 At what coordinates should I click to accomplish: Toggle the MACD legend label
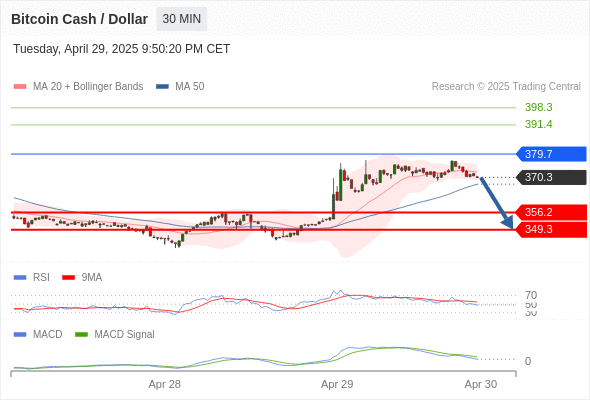(47, 334)
